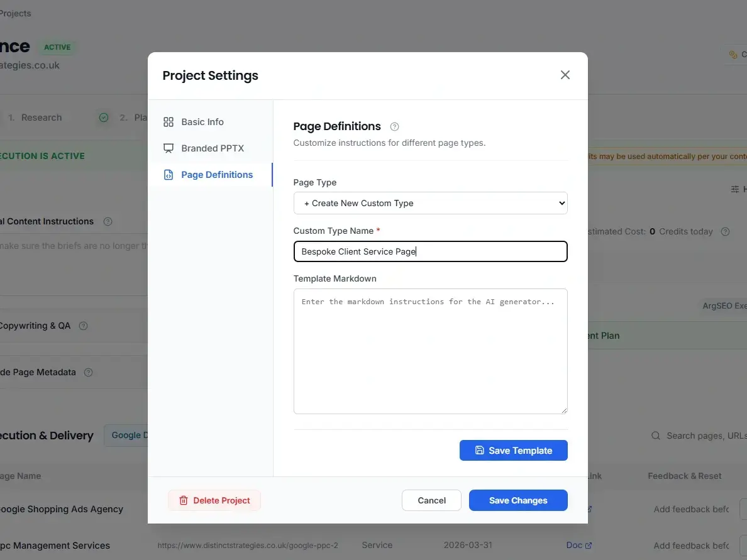
Task: Click the magnifier icon in the search field
Action: point(655,436)
